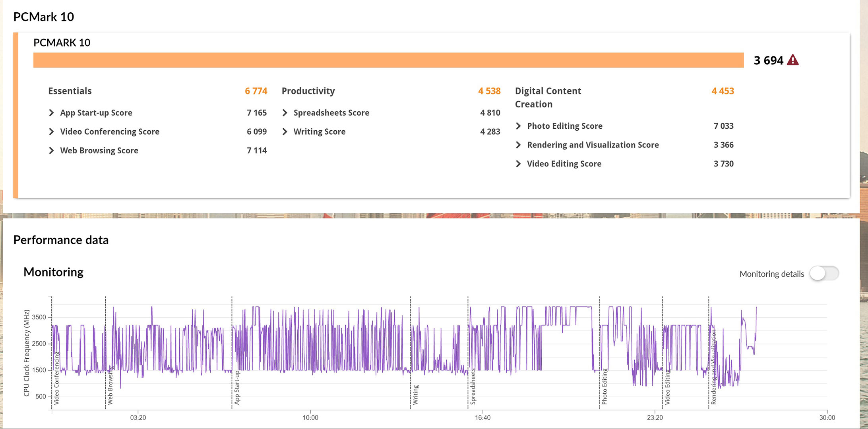Click the orange PCMark 10 score bar
This screenshot has width=868, height=429.
[x=388, y=60]
